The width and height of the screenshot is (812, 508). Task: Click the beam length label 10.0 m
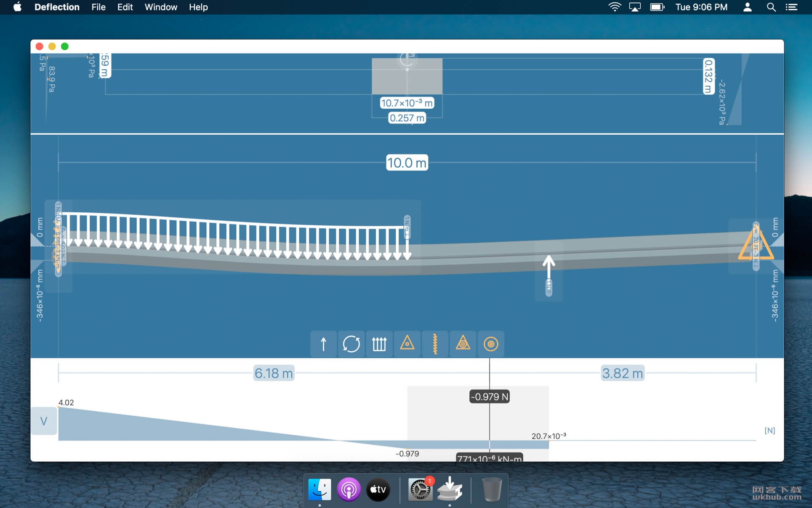point(407,163)
